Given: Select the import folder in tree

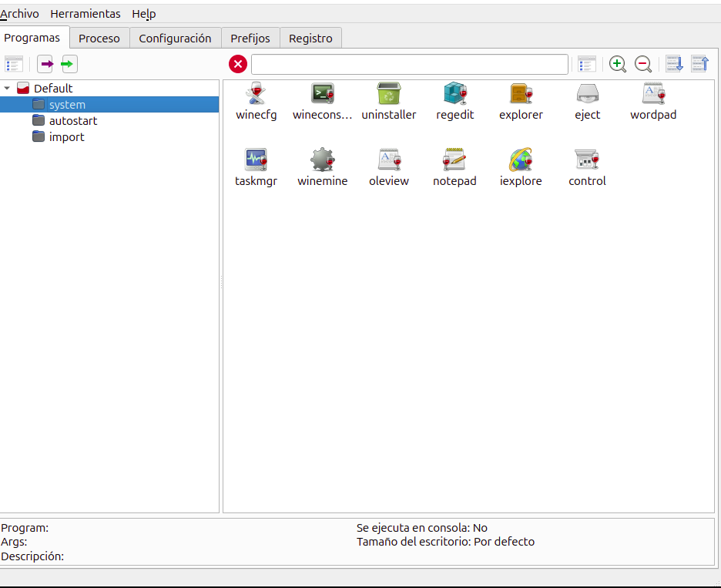Looking at the screenshot, I should (66, 137).
